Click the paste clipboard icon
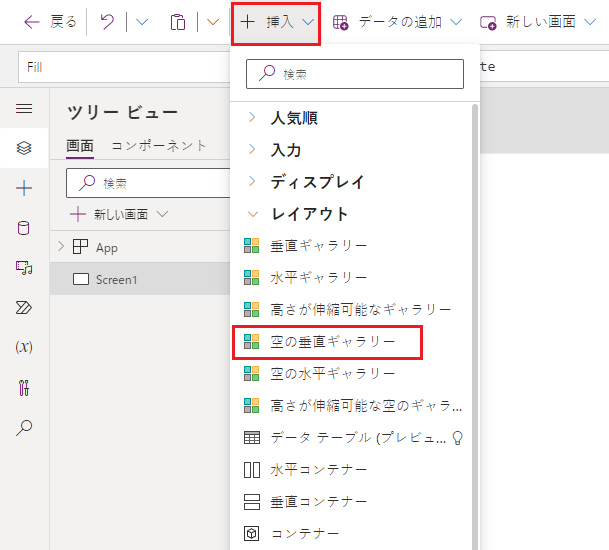 click(x=178, y=22)
